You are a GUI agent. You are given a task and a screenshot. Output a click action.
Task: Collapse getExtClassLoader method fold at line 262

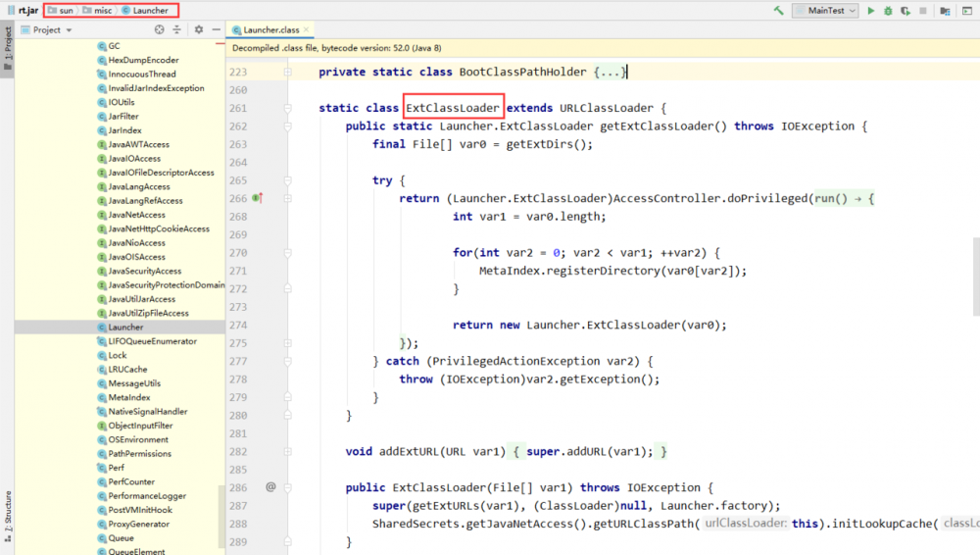click(x=288, y=126)
